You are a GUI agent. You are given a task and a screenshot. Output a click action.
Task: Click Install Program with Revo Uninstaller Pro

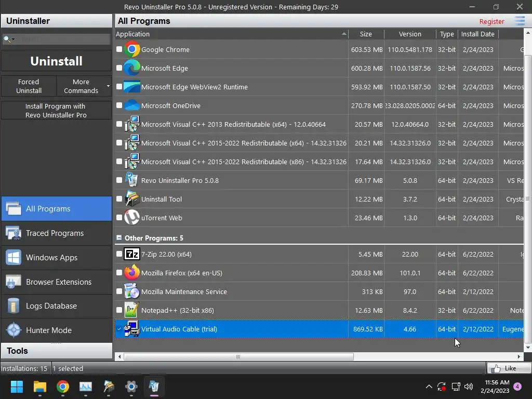click(56, 111)
